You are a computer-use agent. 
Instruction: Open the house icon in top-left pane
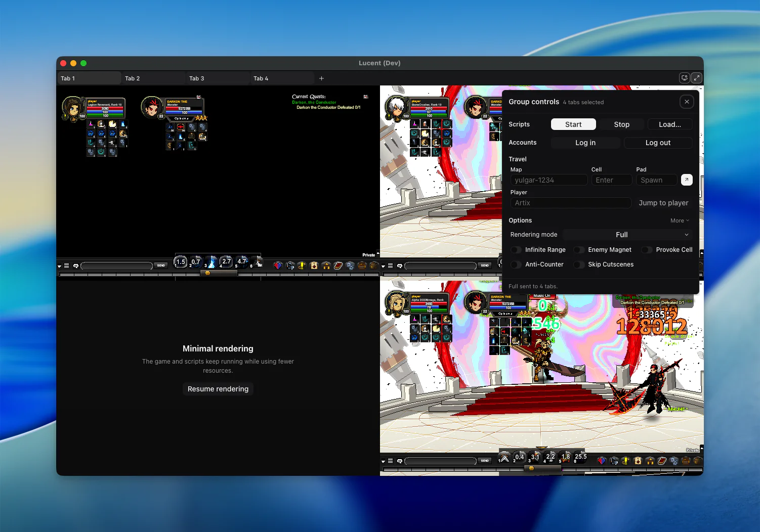326,265
